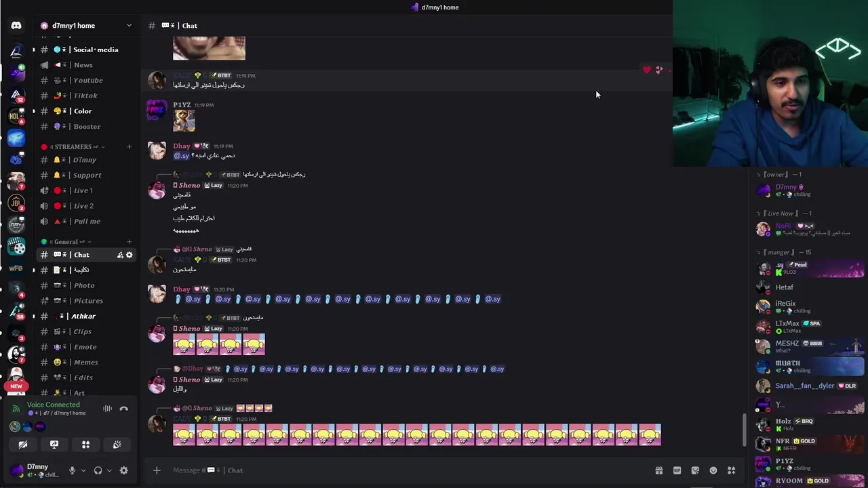Join Live 2 voice channel

click(x=87, y=206)
